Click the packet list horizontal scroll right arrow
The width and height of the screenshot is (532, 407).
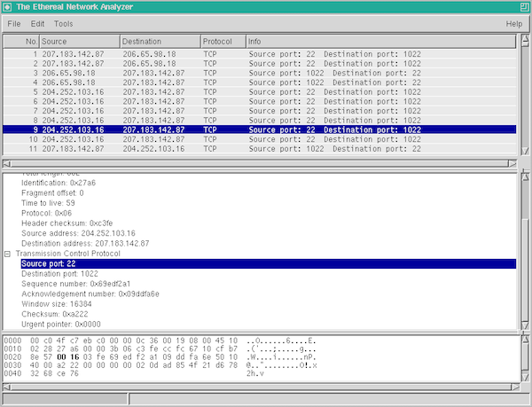[x=512, y=163]
